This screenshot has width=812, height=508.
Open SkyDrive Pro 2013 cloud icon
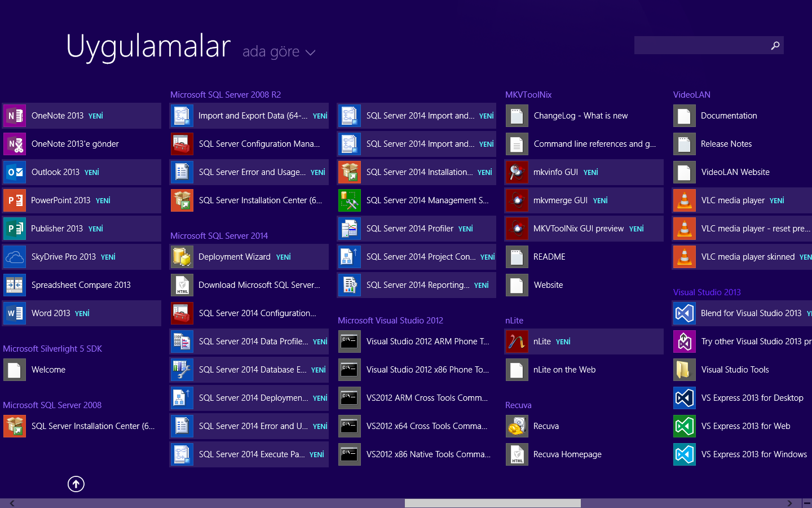[15, 257]
